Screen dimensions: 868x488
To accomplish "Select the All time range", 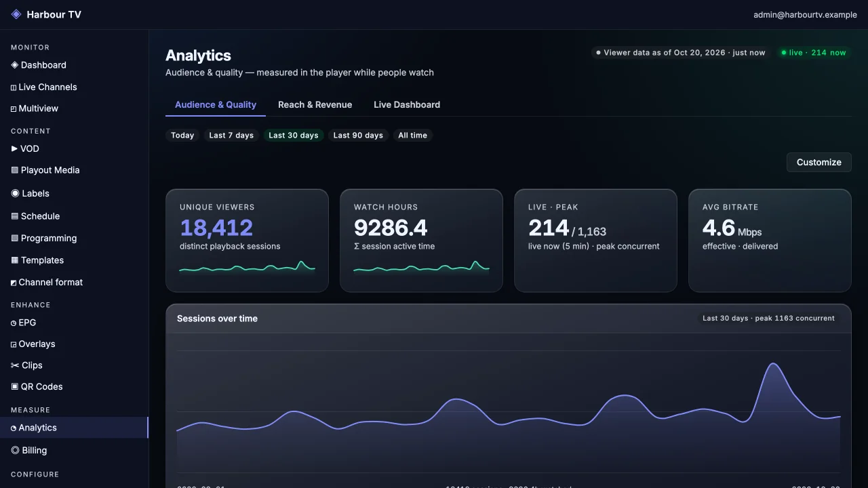I will [x=413, y=136].
